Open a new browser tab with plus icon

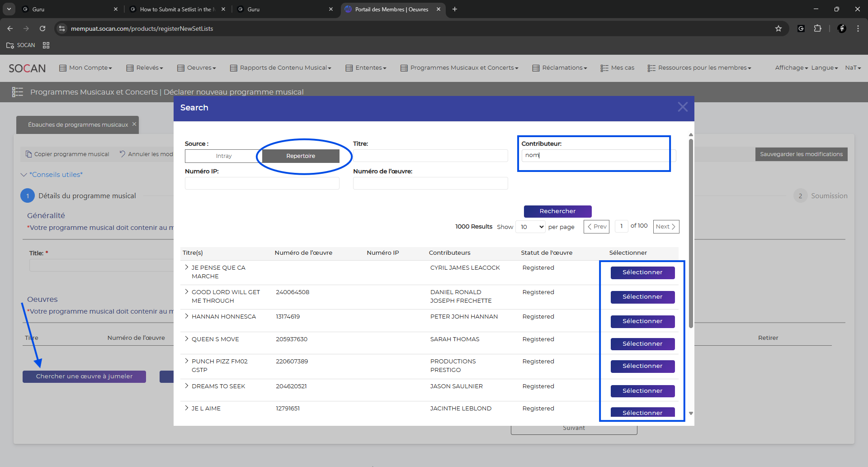(455, 9)
